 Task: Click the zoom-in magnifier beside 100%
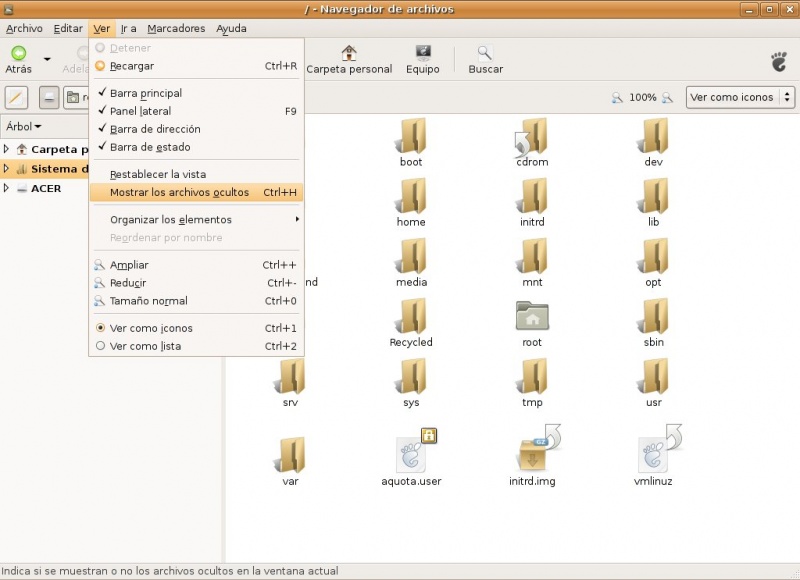[668, 98]
